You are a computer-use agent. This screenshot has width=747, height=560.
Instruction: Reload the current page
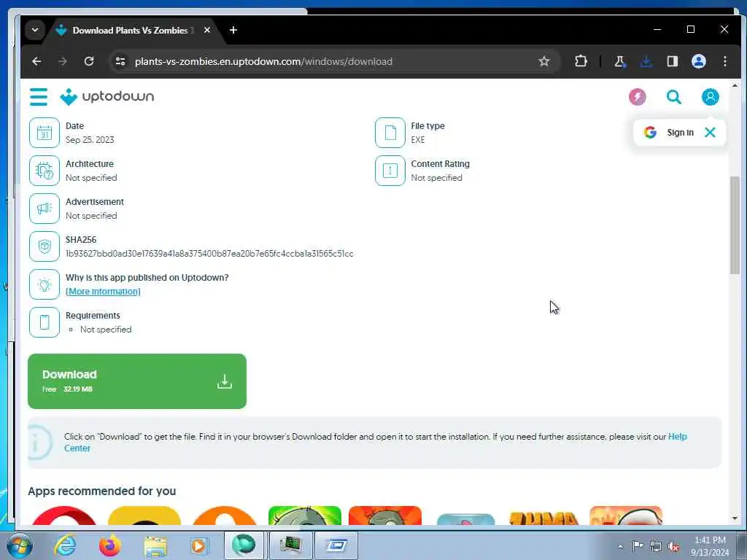[89, 61]
